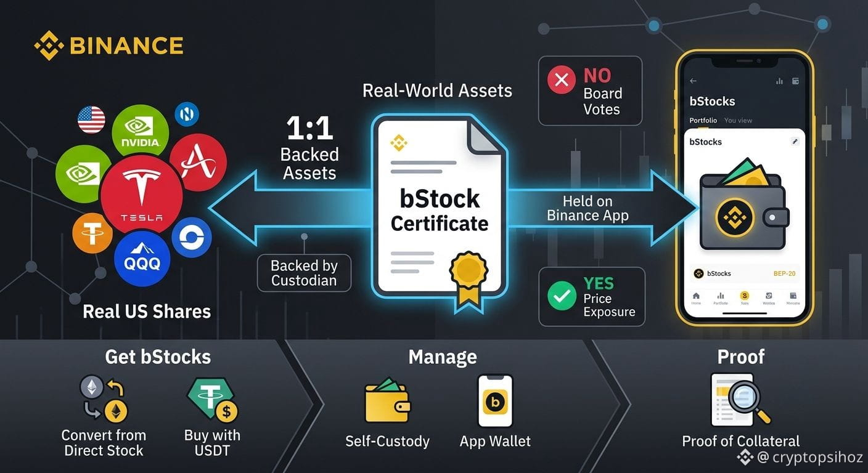Viewport: 868px width, 473px height.
Task: Select the App Wallet phone icon
Action: [495, 402]
